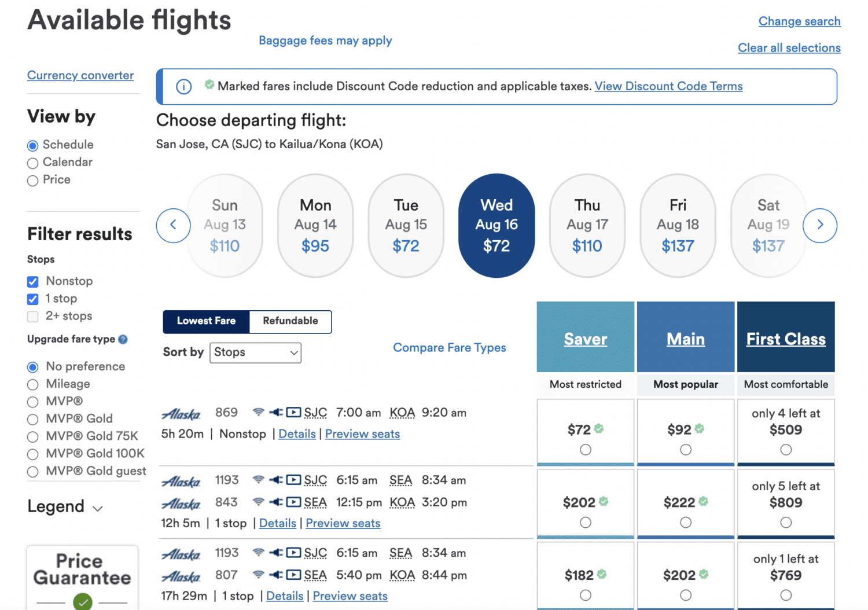
Task: Disable the 1 stop filter checkbox
Action: [x=32, y=299]
